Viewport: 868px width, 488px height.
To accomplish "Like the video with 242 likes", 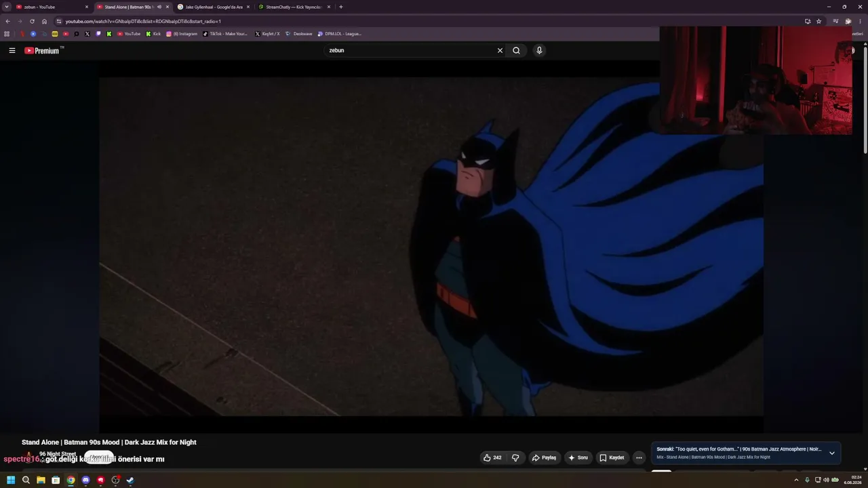I will tap(492, 457).
